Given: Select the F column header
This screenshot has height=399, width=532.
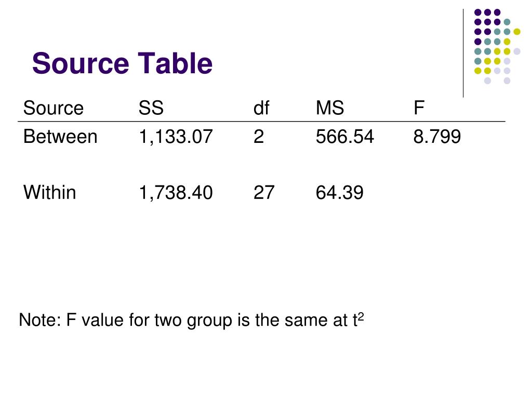Looking at the screenshot, I should [419, 108].
